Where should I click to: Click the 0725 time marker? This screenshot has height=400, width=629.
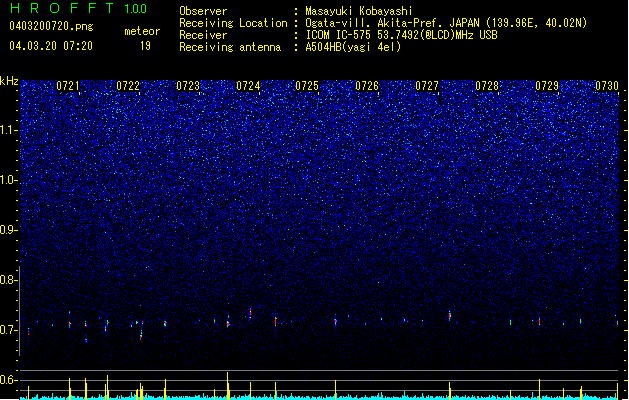[307, 86]
